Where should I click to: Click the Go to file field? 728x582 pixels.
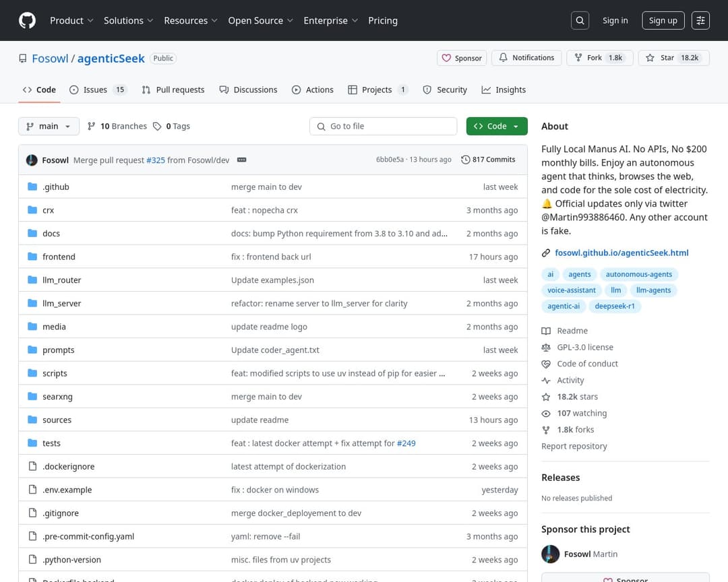click(383, 126)
